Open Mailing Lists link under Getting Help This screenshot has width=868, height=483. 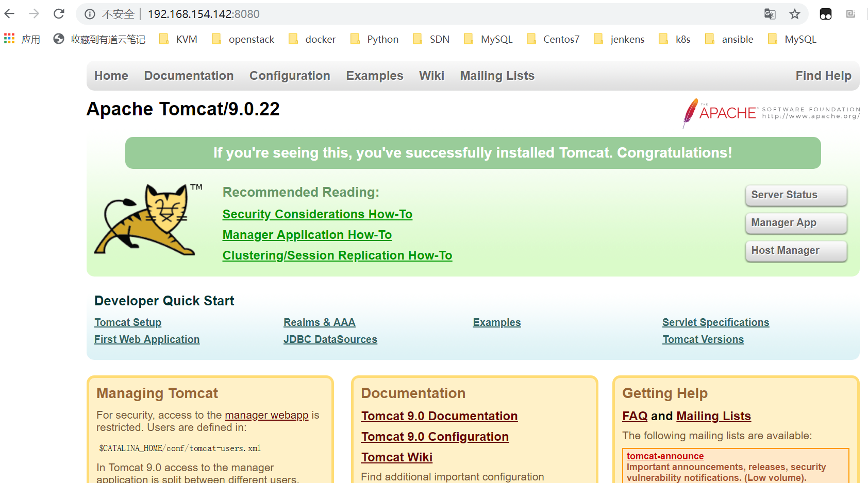(714, 416)
